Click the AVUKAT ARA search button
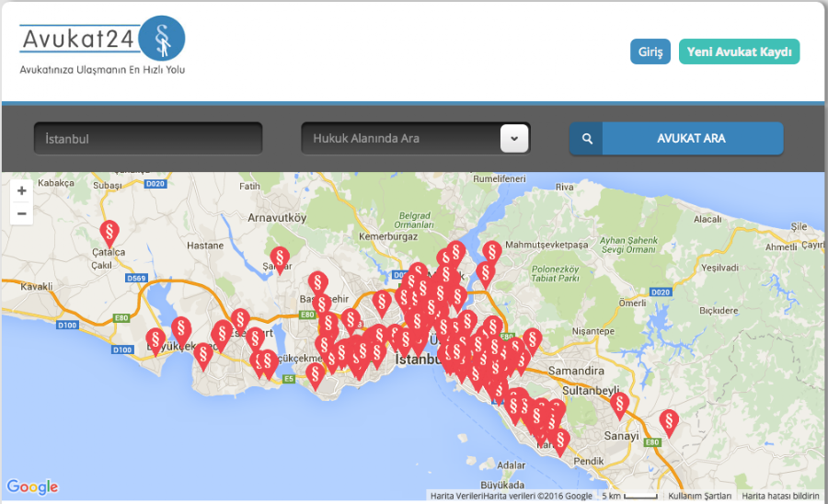The width and height of the screenshot is (828, 504). pos(676,138)
